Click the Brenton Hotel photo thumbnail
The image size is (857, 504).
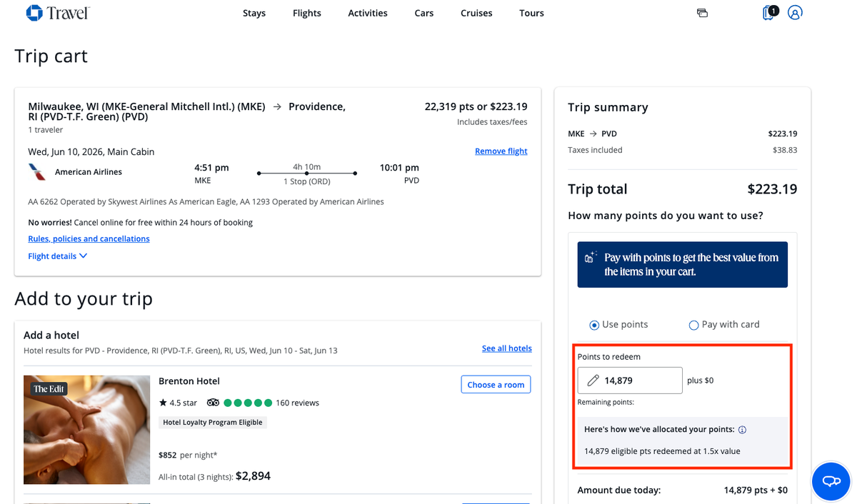pos(86,430)
